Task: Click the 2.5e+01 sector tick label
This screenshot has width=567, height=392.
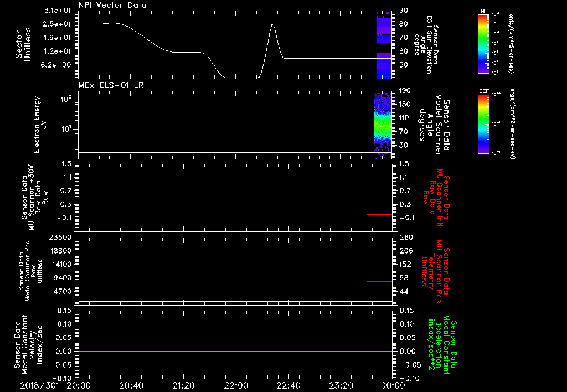Action: 58,24
